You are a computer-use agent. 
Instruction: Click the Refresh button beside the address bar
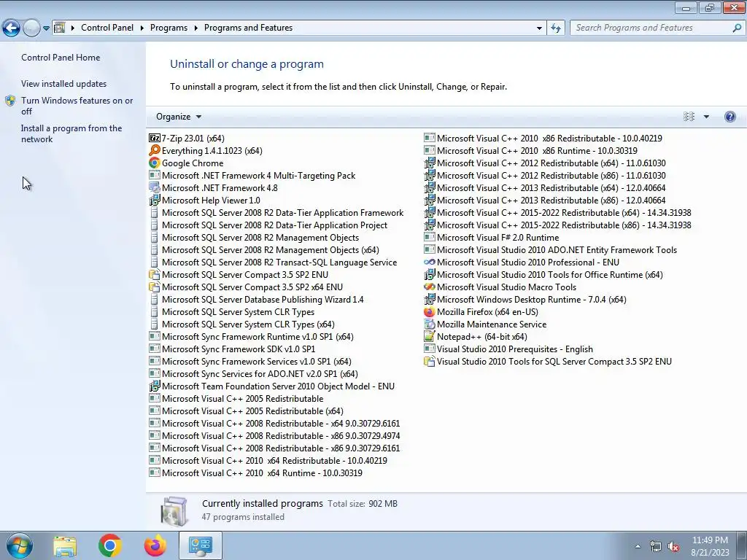[555, 28]
